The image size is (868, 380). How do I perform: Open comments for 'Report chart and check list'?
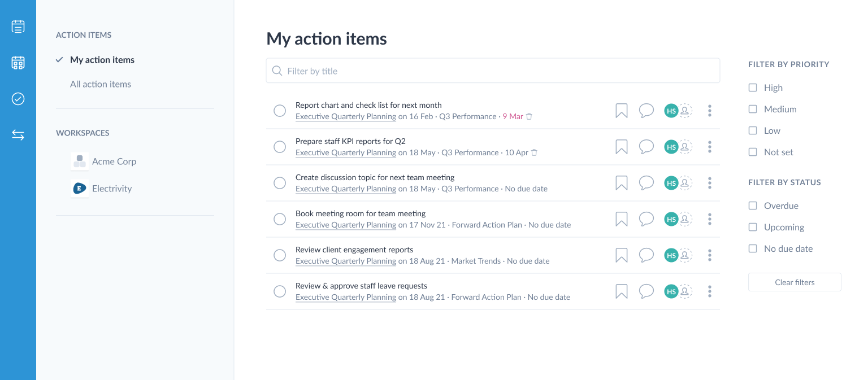646,111
